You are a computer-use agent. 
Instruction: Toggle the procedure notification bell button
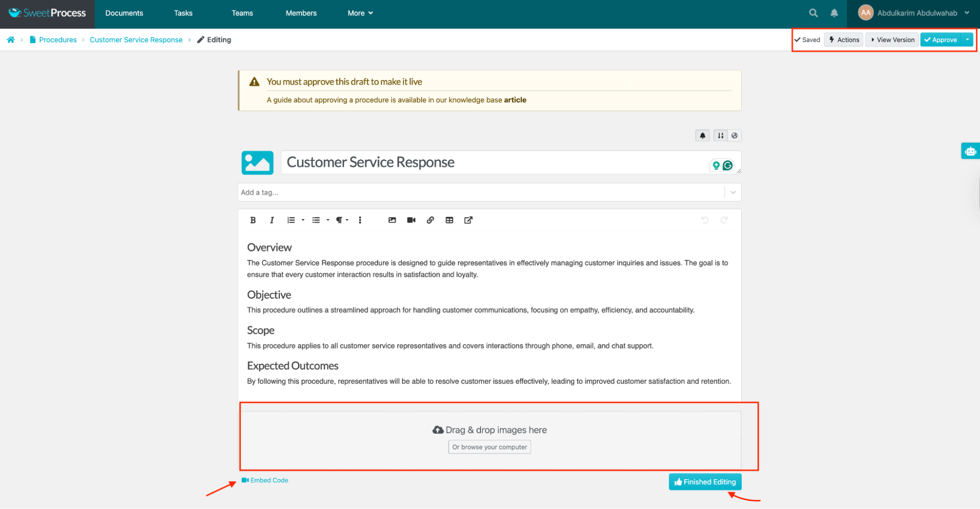703,136
